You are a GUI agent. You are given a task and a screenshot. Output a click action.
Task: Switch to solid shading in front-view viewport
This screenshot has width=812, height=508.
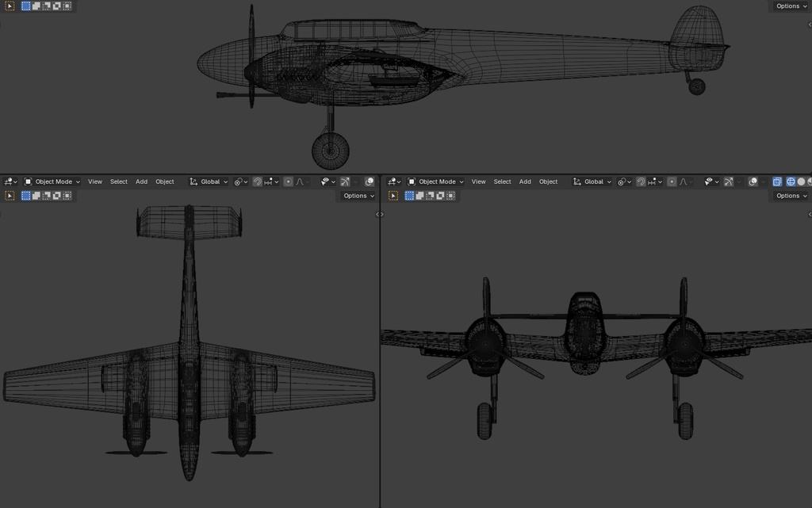pos(801,181)
